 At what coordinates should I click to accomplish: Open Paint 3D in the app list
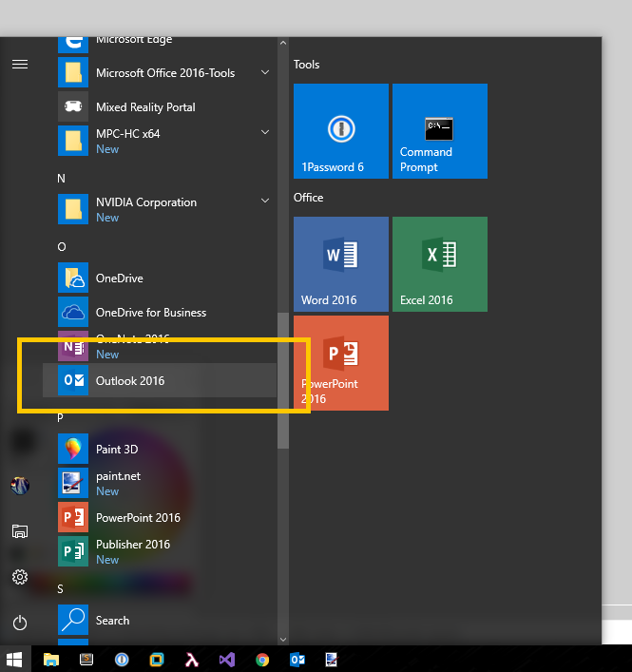[x=160, y=449]
